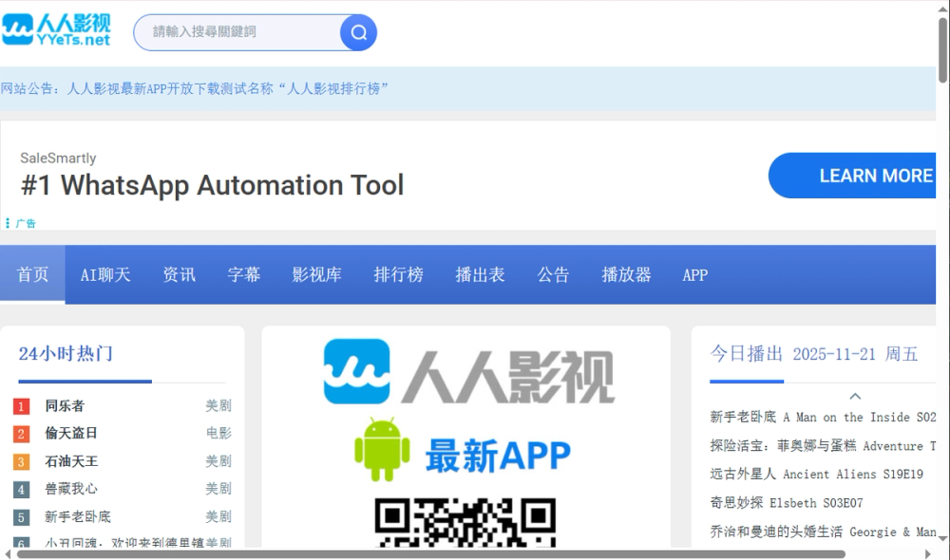Open the AI聊天 navigation tab
This screenshot has width=950, height=560.
[105, 275]
